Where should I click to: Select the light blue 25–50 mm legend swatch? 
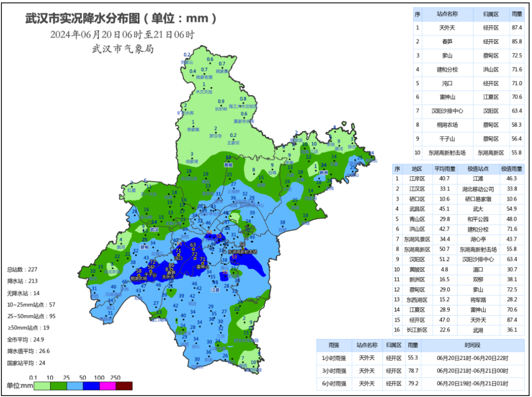click(x=74, y=386)
